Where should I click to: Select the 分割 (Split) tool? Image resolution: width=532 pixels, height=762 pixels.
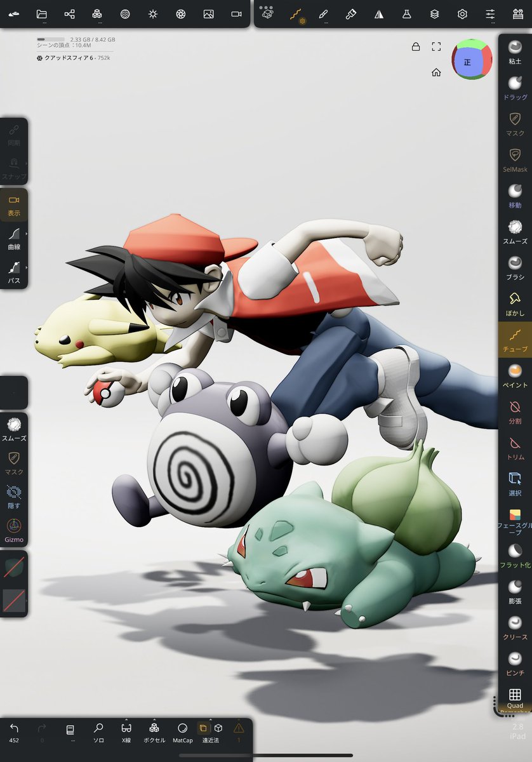[x=515, y=412]
